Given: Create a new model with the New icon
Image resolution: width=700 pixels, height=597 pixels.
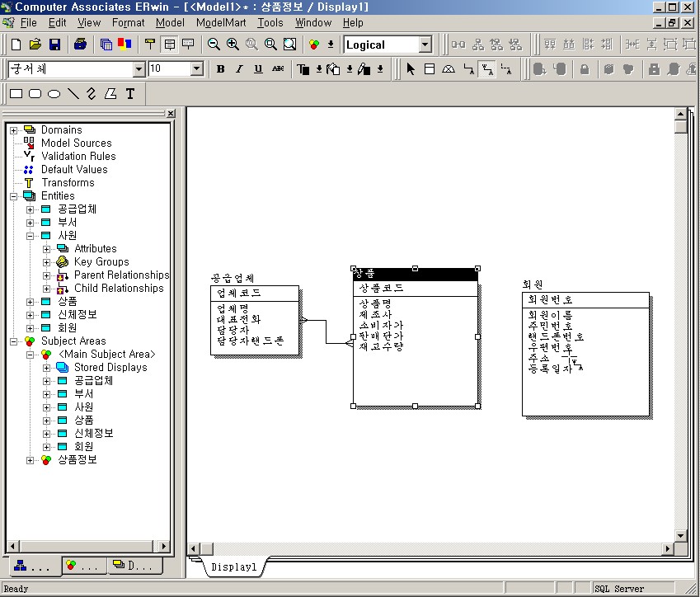Looking at the screenshot, I should 16,45.
